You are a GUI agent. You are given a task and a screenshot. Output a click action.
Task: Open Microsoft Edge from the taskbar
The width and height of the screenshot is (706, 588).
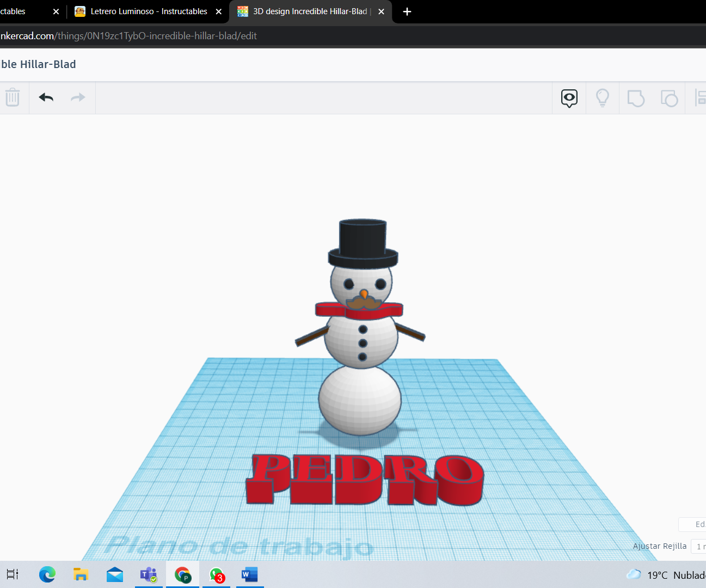pyautogui.click(x=47, y=574)
